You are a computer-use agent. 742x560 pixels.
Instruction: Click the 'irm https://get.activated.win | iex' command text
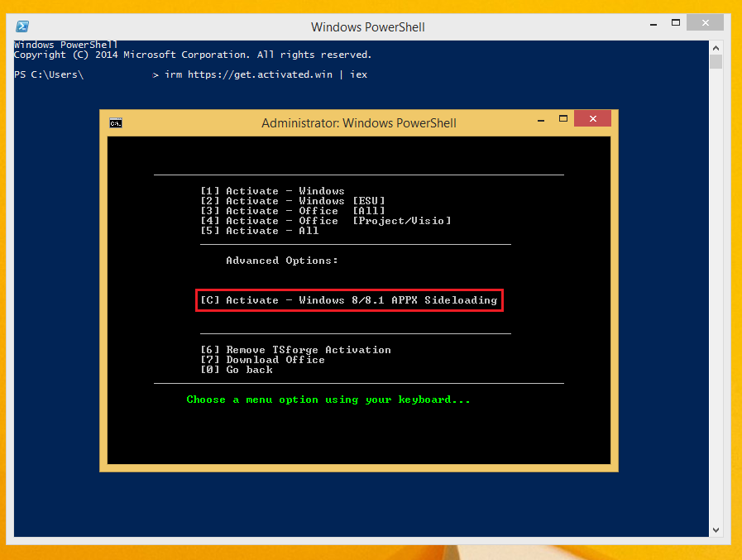point(266,74)
